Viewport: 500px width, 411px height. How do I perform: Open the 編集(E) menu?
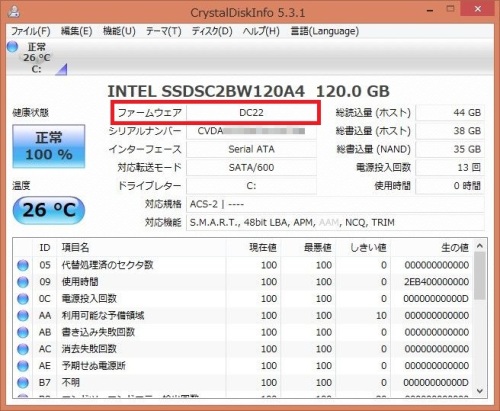(x=76, y=31)
